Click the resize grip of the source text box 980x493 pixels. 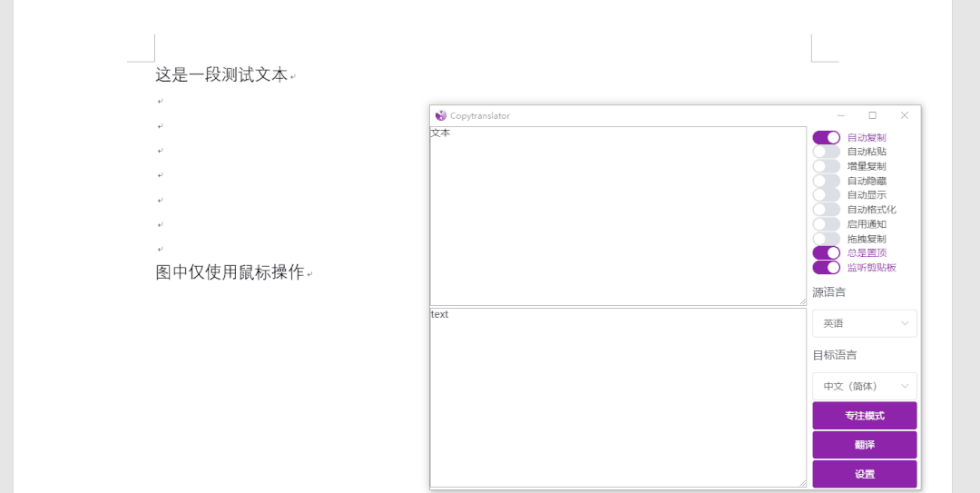click(802, 301)
